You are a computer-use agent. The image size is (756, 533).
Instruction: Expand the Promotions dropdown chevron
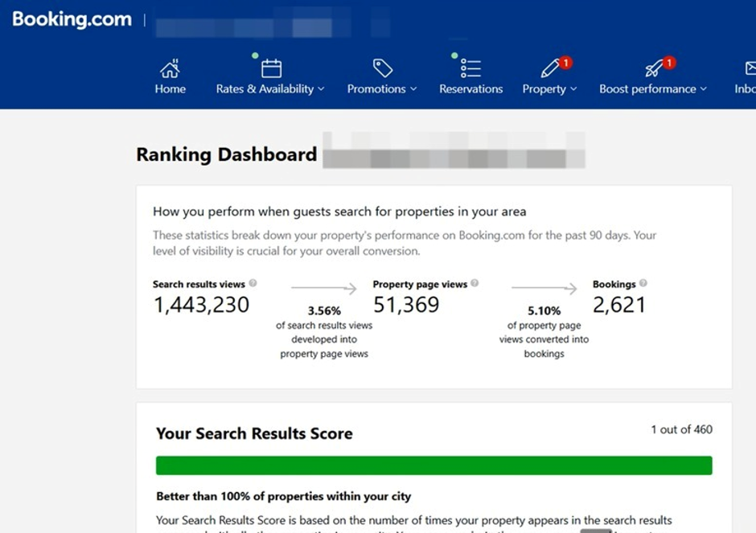(x=413, y=89)
